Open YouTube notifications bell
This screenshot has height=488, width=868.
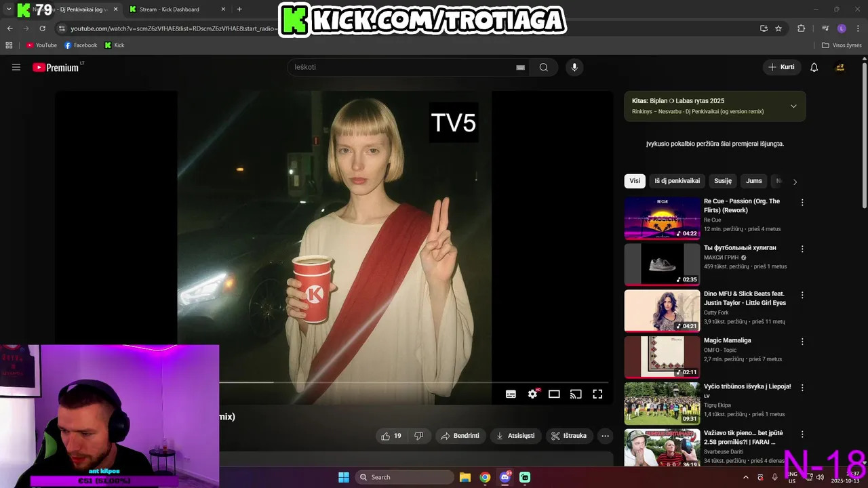814,67
